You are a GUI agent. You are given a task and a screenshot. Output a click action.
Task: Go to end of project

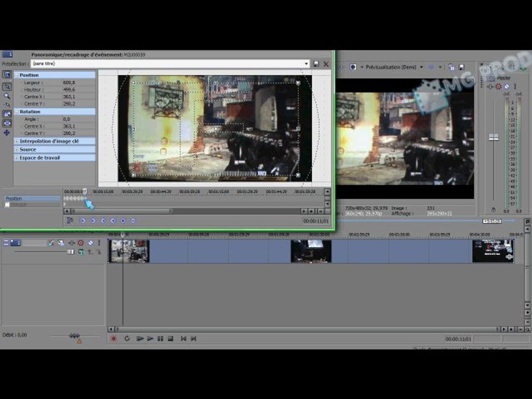click(193, 339)
